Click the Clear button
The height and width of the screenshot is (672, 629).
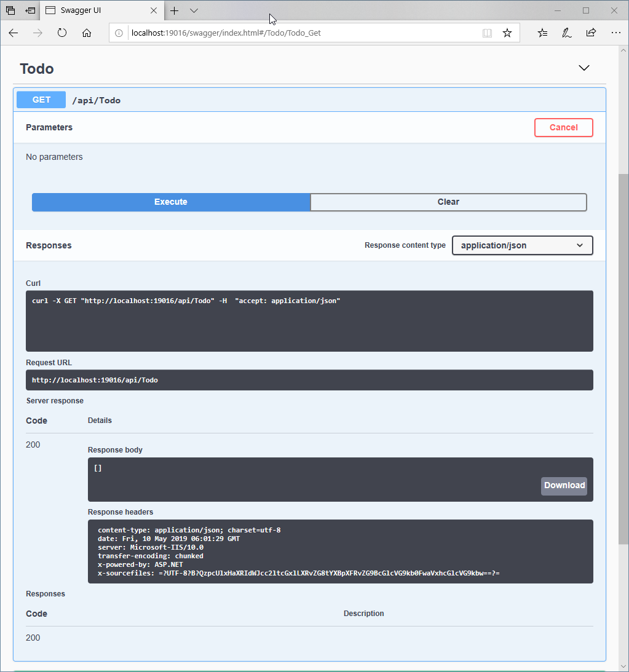[448, 202]
